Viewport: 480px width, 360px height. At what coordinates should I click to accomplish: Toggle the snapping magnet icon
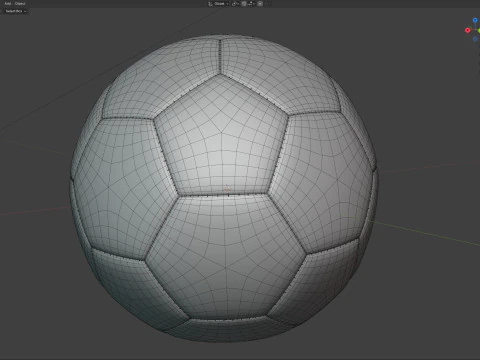coord(244,4)
